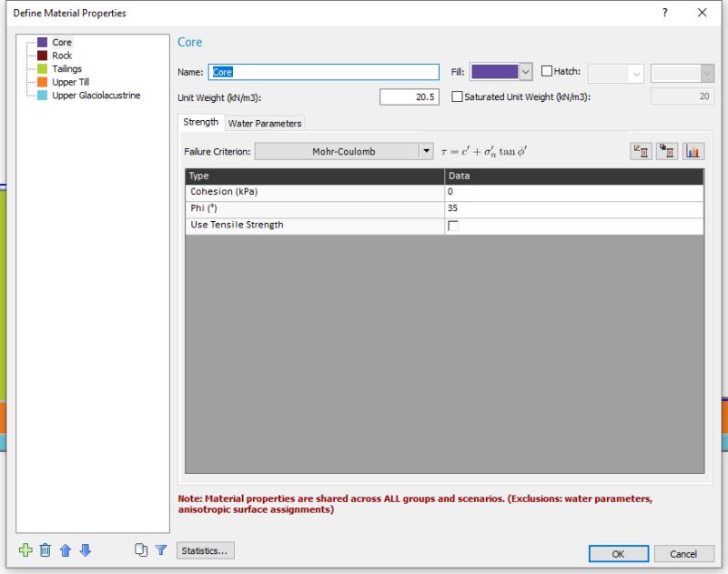The image size is (728, 574).
Task: Close the Define Material Properties dialog
Action: (x=702, y=13)
